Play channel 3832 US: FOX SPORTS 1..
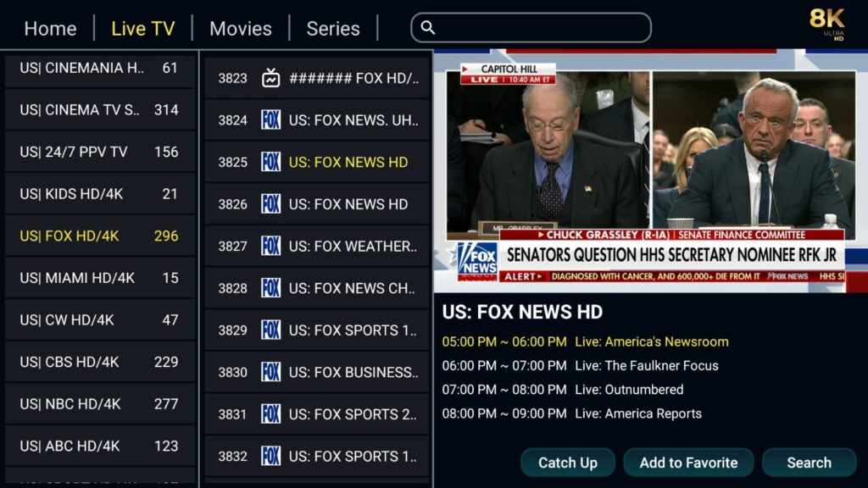 (x=317, y=457)
